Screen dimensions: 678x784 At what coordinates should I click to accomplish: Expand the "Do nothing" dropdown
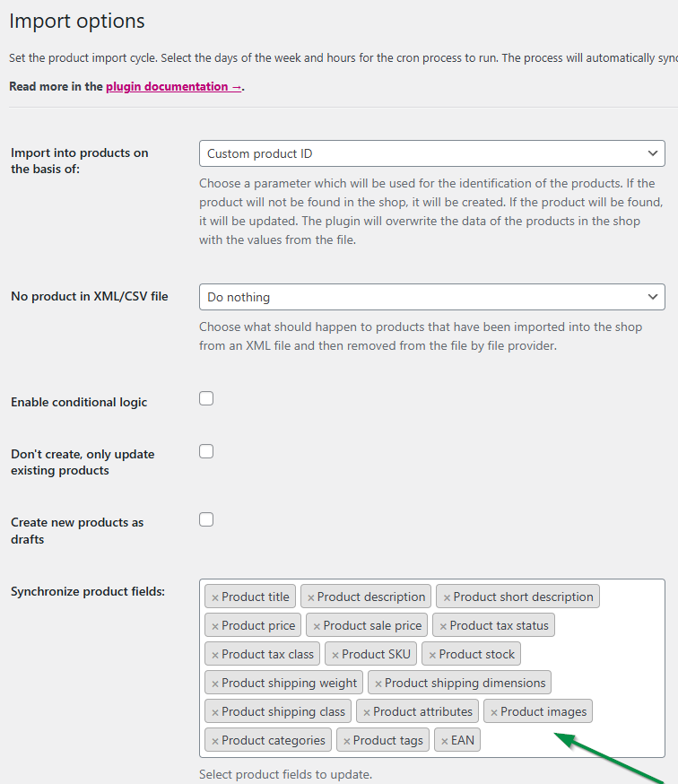(x=431, y=297)
